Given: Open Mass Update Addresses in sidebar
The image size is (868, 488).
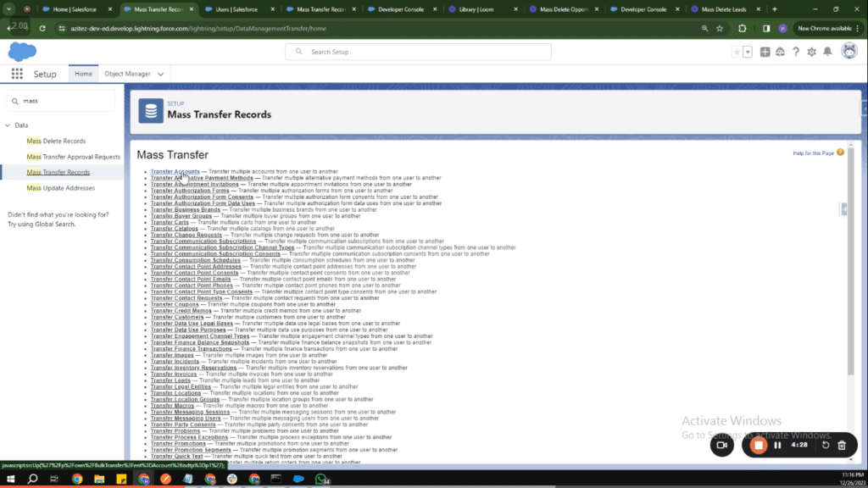Looking at the screenshot, I should point(60,188).
